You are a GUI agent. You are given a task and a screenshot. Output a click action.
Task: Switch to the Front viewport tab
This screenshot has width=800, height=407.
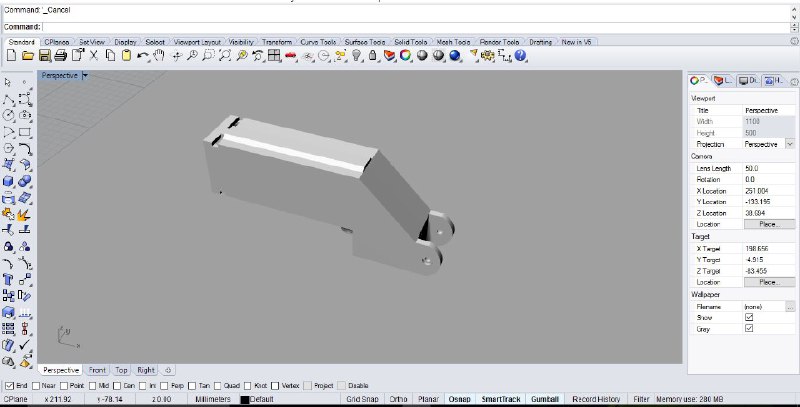pos(96,370)
